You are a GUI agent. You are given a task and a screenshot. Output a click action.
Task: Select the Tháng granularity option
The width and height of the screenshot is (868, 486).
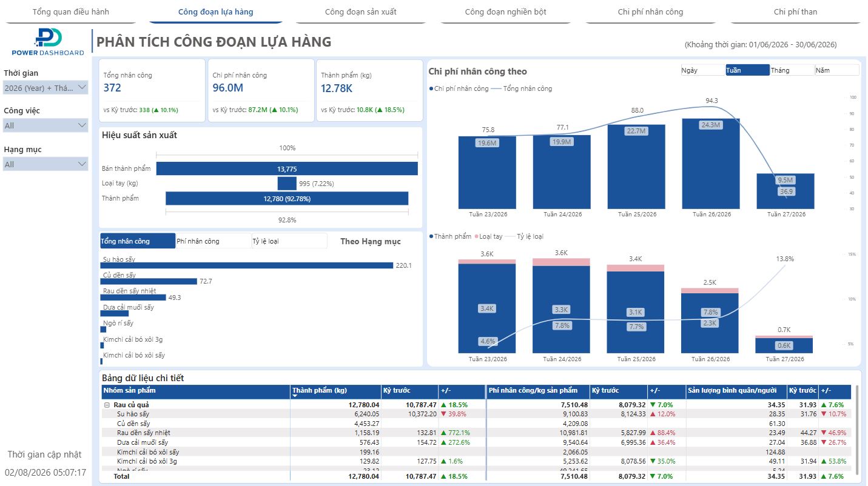(792, 70)
